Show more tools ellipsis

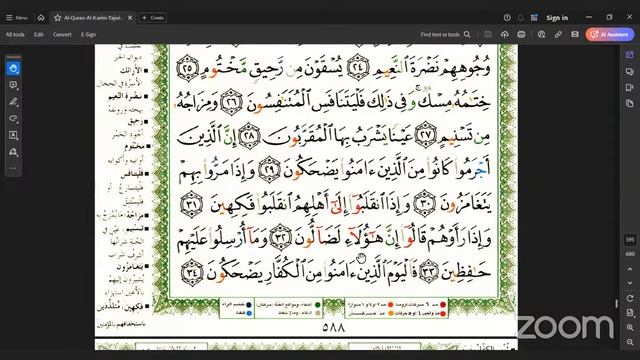[x=13, y=168]
